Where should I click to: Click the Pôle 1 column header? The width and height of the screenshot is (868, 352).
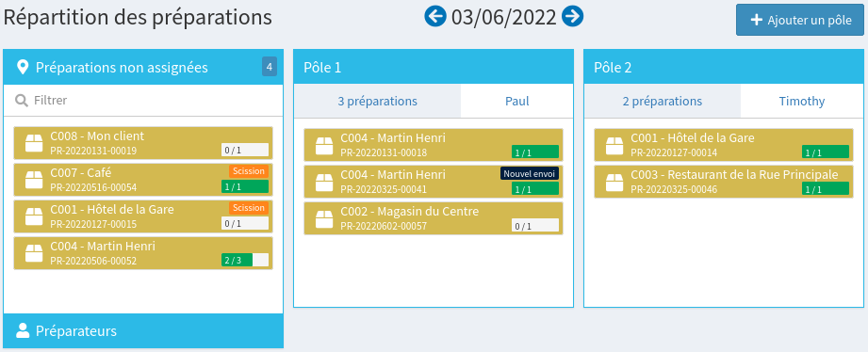pos(434,68)
